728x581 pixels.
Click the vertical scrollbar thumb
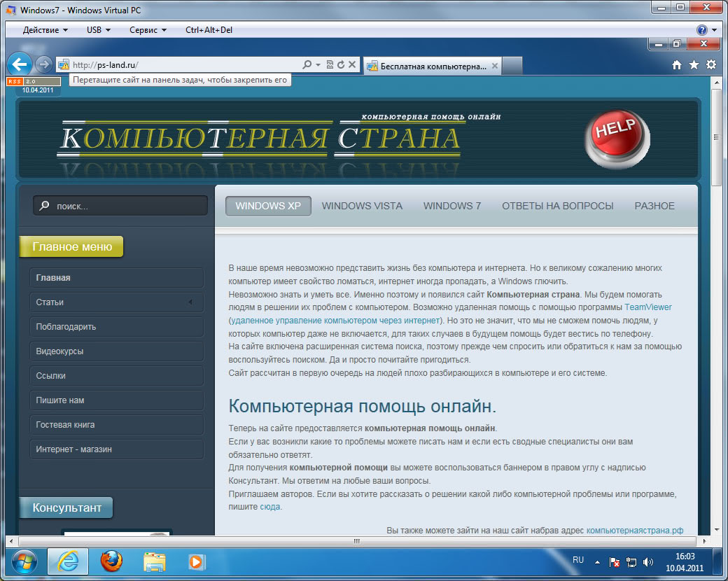tap(717, 137)
